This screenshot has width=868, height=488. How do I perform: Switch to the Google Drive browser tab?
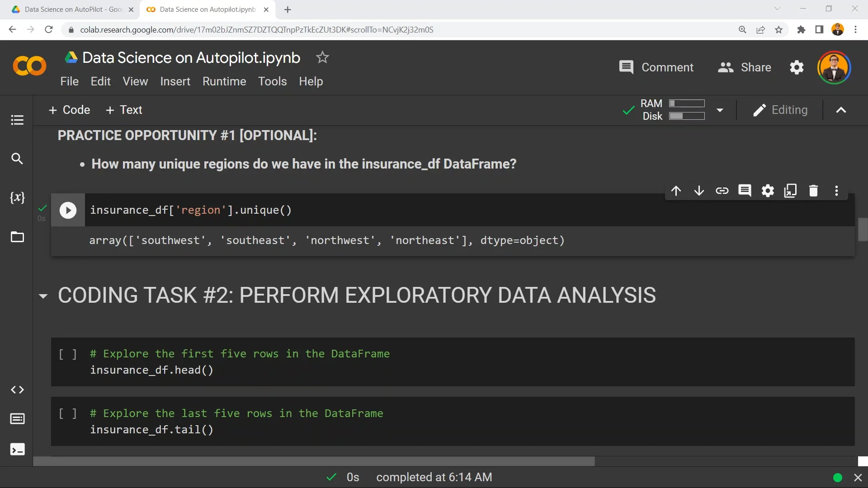pos(68,9)
